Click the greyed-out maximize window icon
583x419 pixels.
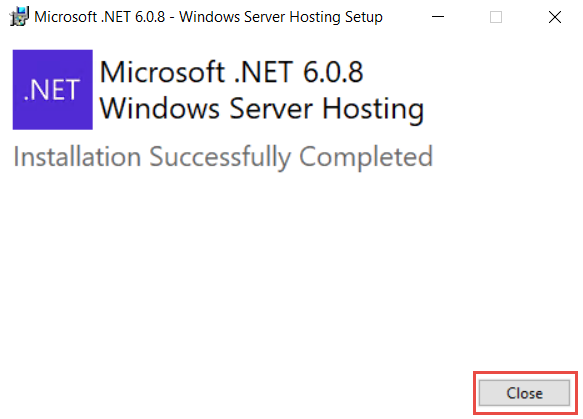click(496, 17)
